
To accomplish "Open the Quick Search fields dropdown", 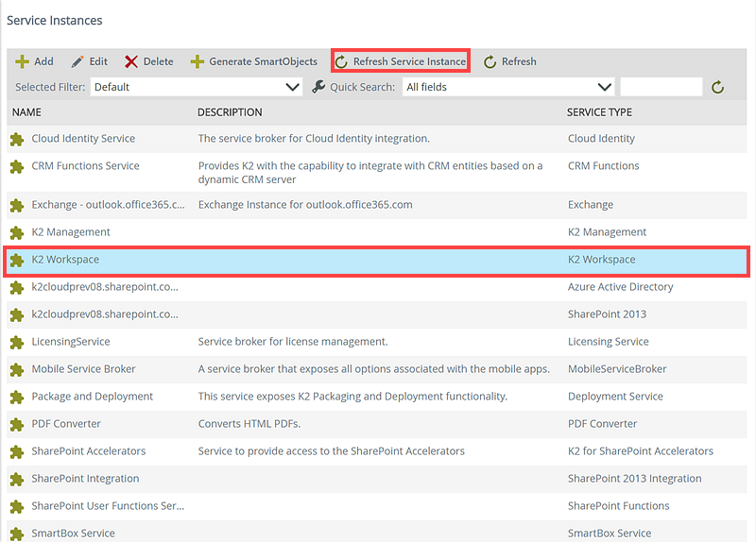I will (508, 87).
